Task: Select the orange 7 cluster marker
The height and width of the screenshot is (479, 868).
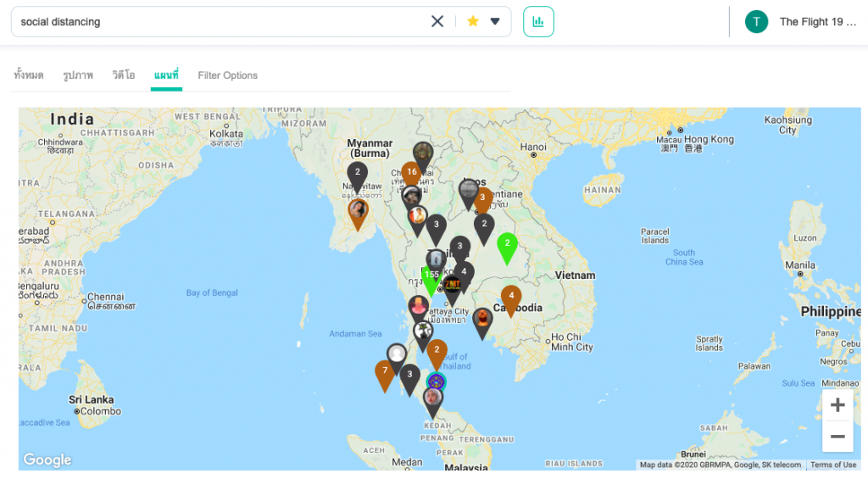Action: (385, 376)
